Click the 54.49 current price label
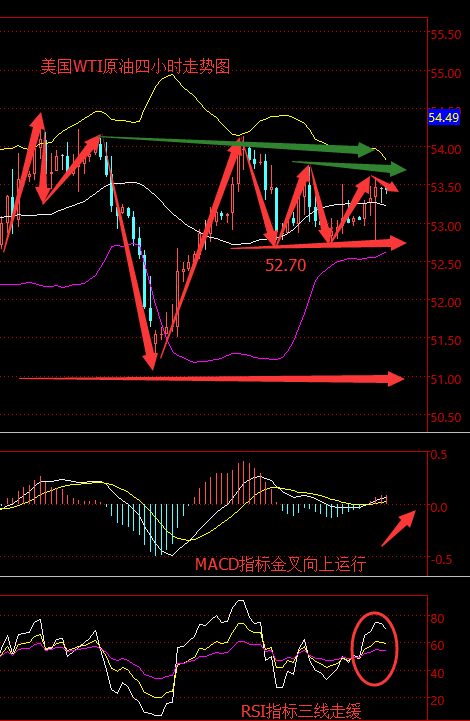Screen dimensions: 470x721 444,117
